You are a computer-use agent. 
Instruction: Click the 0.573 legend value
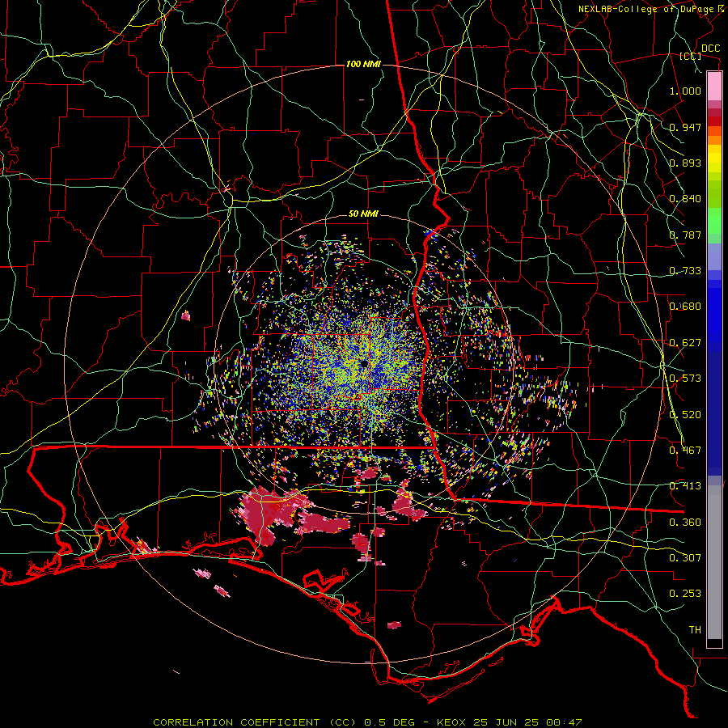tap(685, 379)
